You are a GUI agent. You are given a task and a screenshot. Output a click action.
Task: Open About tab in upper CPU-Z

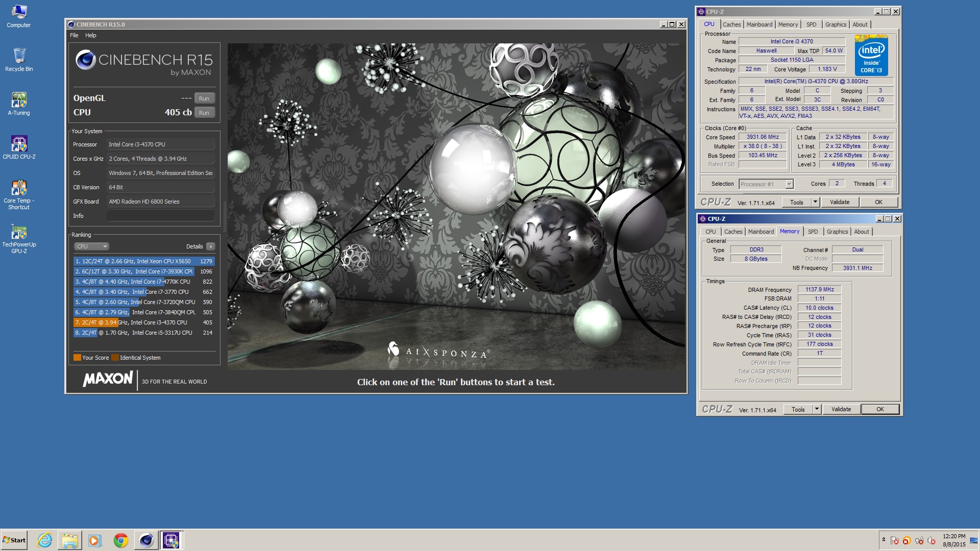coord(860,24)
